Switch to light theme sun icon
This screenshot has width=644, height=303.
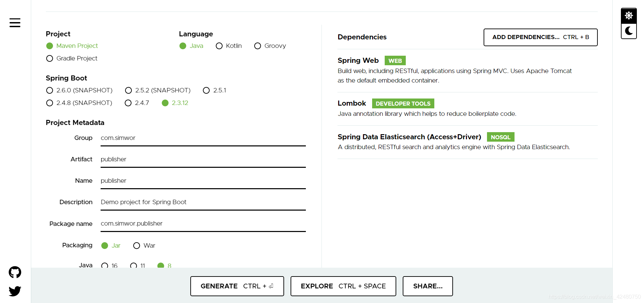pyautogui.click(x=629, y=16)
